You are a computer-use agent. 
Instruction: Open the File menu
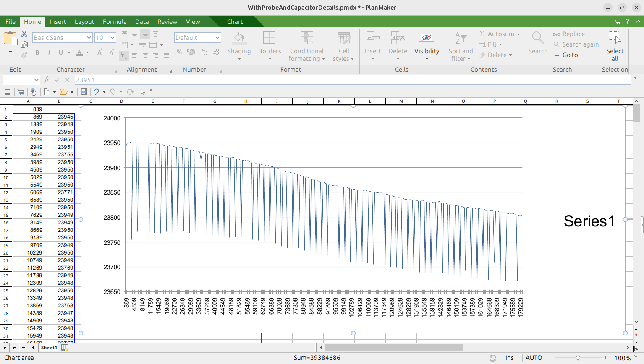pyautogui.click(x=10, y=22)
